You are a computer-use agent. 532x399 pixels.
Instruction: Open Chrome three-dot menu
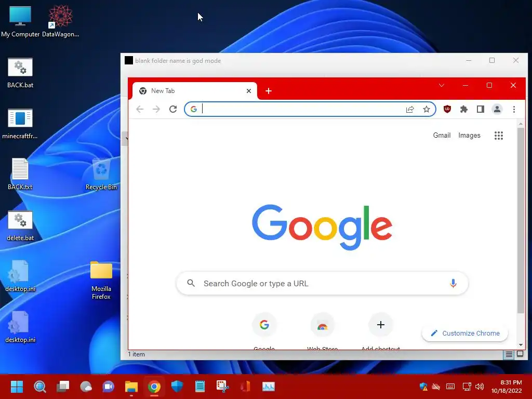tap(514, 109)
